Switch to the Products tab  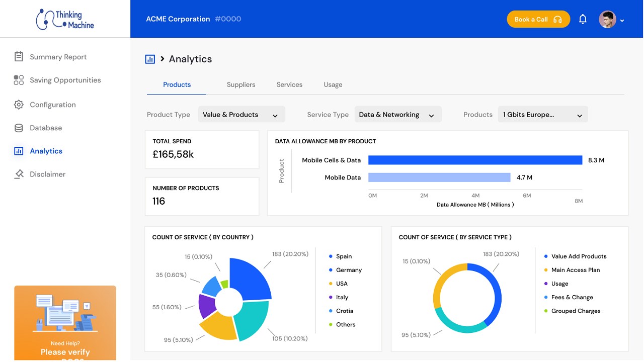pos(177,84)
